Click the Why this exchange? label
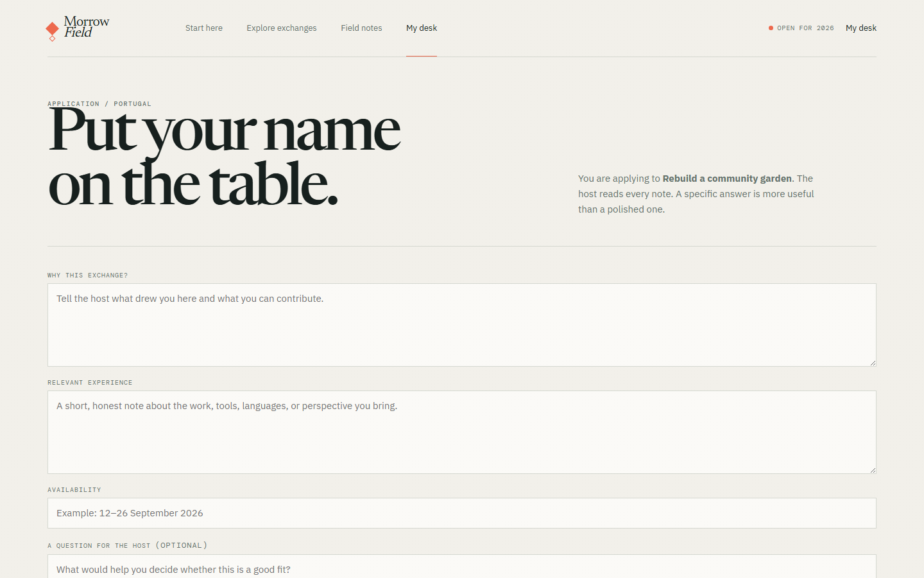This screenshot has height=578, width=924. click(87, 276)
